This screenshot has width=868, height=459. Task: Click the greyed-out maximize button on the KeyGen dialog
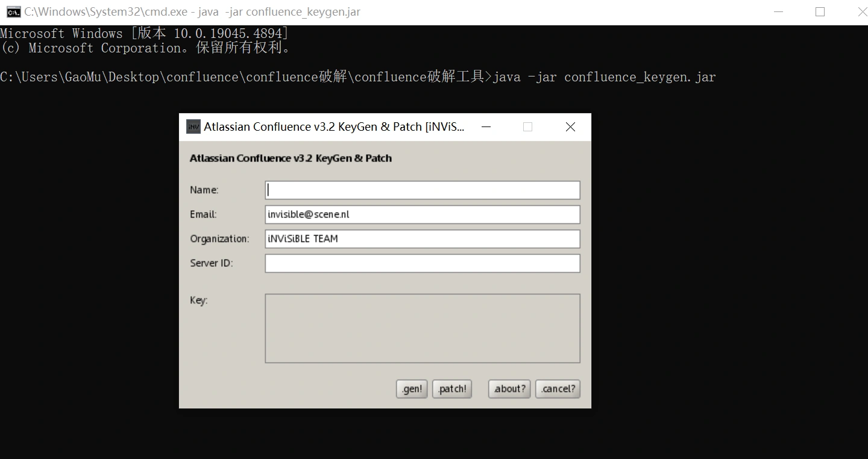[x=527, y=127]
